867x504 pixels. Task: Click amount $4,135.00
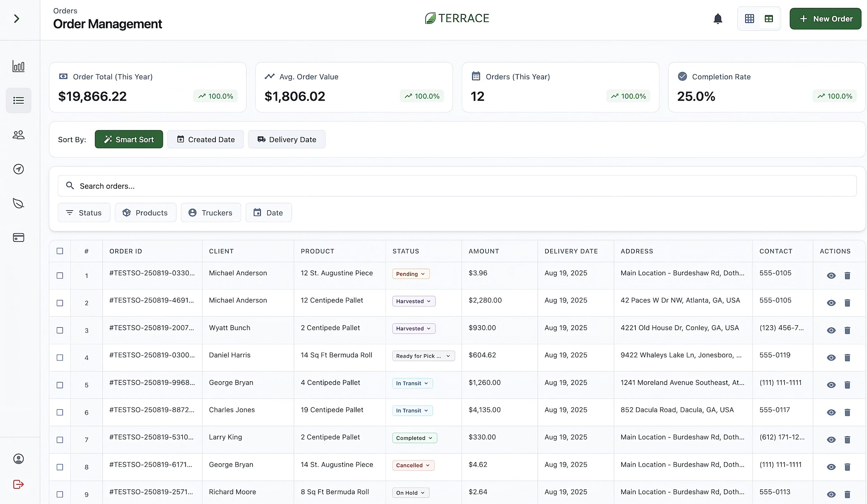(x=484, y=410)
